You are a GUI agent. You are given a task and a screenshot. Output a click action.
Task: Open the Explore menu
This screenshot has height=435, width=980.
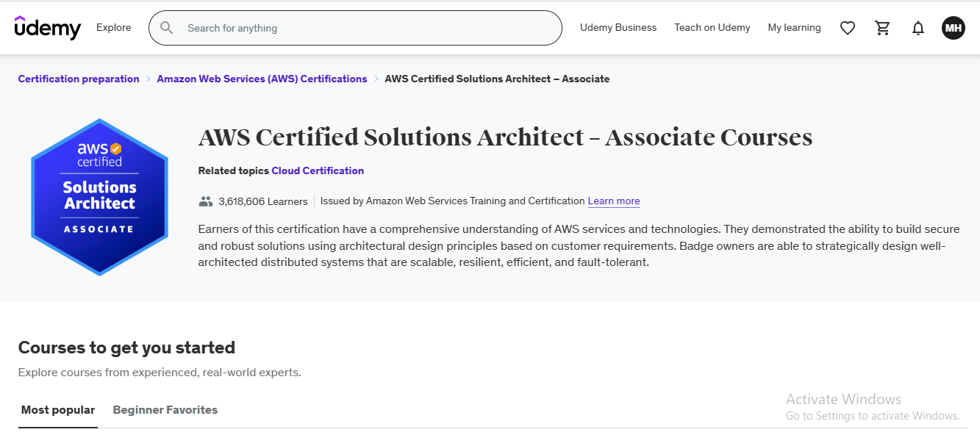coord(114,28)
